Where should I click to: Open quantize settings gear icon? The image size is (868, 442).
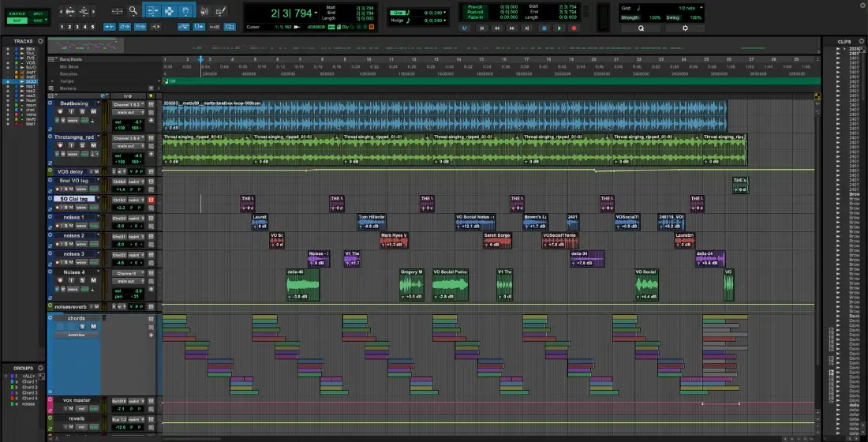pyautogui.click(x=685, y=28)
